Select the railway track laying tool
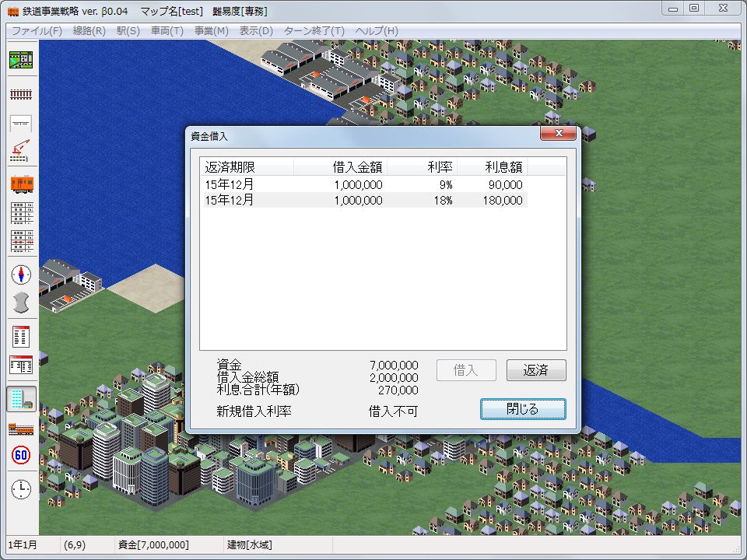Viewport: 747px width, 560px height. point(21,94)
